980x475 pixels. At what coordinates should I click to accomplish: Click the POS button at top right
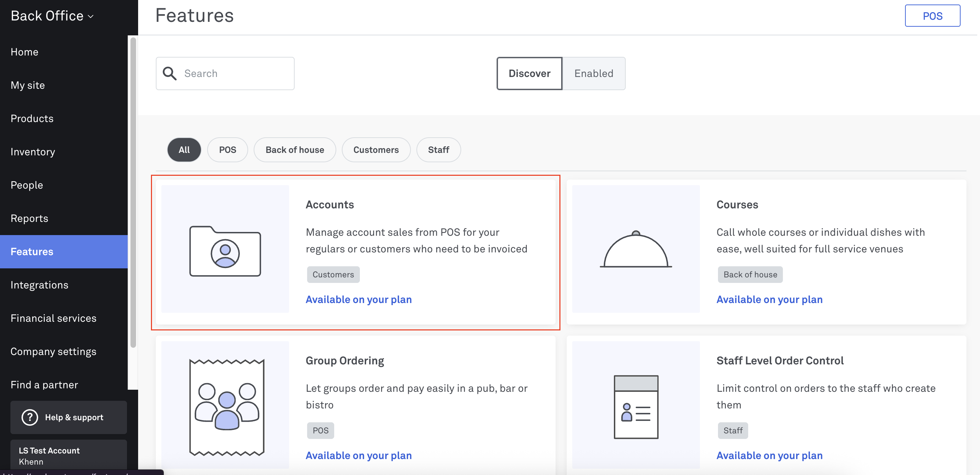(x=932, y=16)
